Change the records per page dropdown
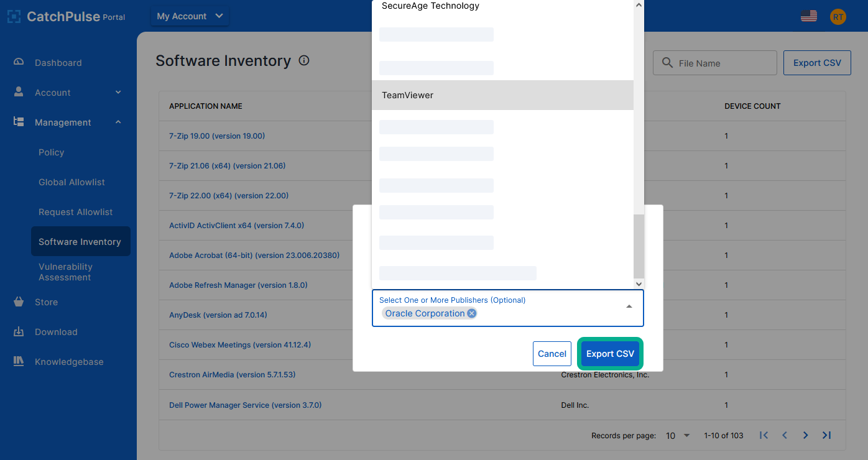 point(678,435)
